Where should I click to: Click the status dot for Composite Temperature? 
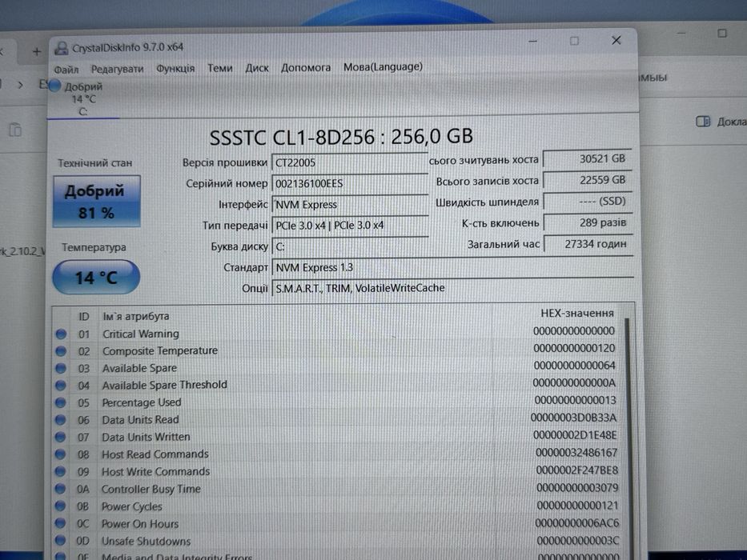[61, 351]
